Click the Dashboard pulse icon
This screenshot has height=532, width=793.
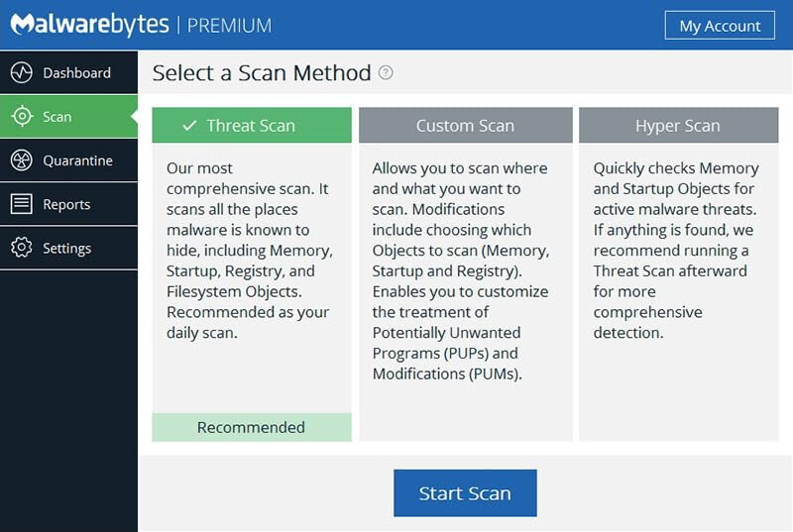22,73
